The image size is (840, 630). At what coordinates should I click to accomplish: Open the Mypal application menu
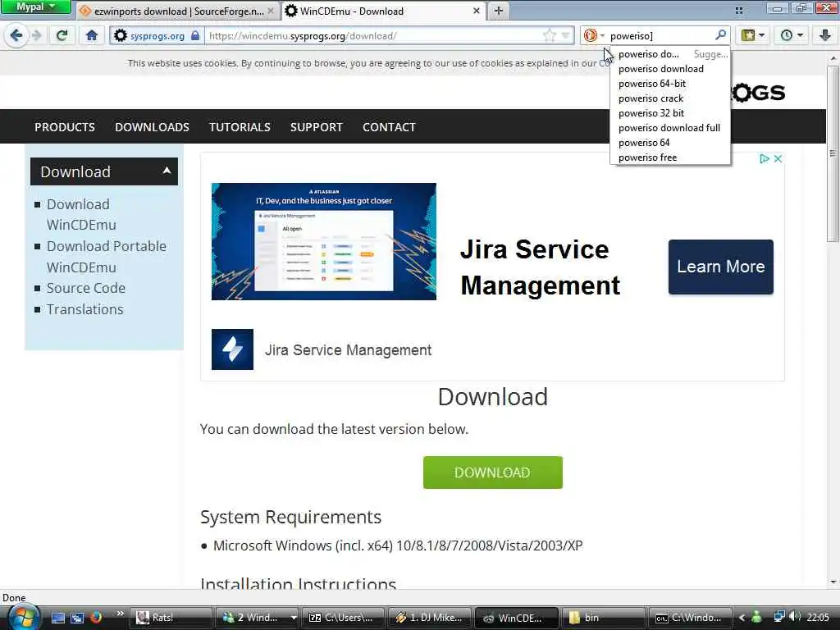(x=35, y=7)
